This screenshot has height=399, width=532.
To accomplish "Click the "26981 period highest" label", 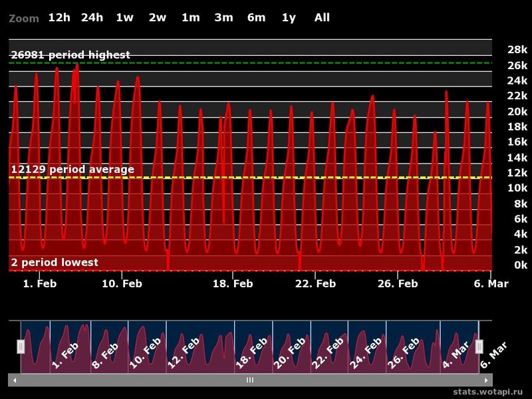I will coord(70,55).
